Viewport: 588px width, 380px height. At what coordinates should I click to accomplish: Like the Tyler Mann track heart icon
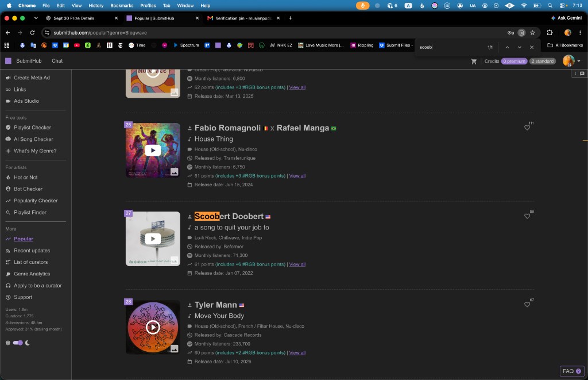coord(527,305)
